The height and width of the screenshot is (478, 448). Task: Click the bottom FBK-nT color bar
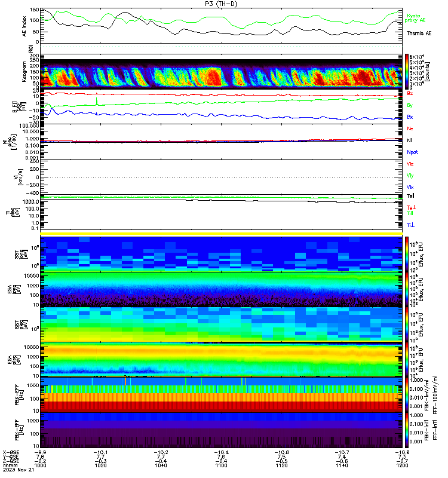click(407, 429)
